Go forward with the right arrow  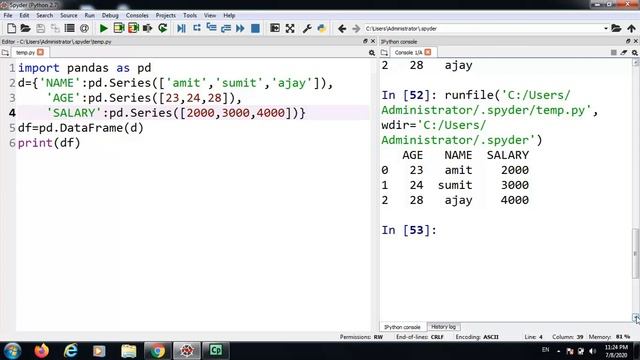tap(356, 29)
